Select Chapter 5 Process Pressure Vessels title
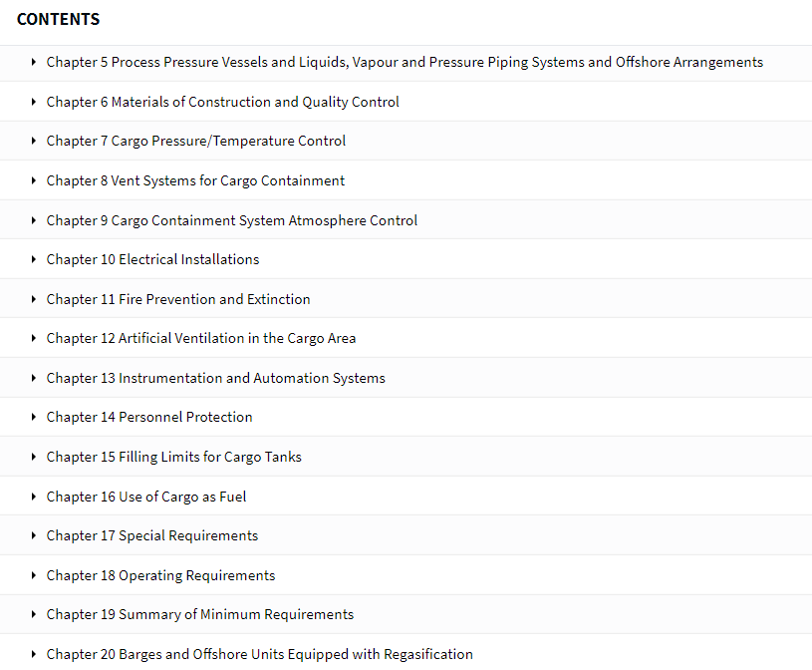This screenshot has height=670, width=812. point(405,62)
